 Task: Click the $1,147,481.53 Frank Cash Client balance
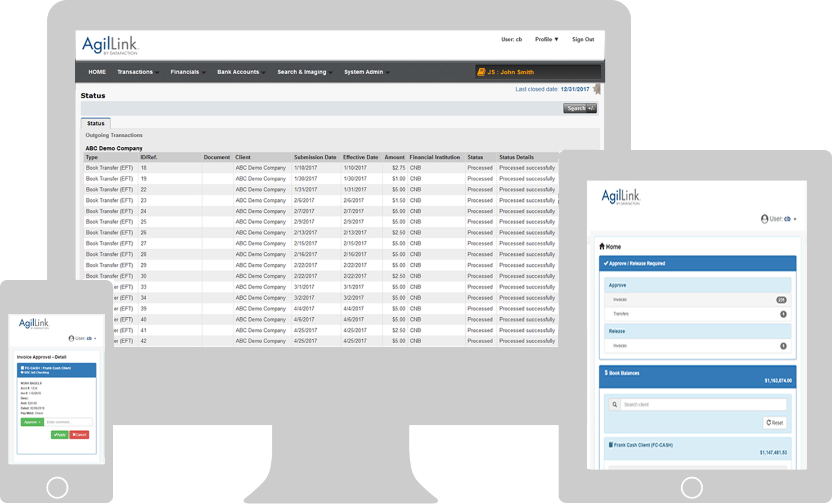(773, 453)
